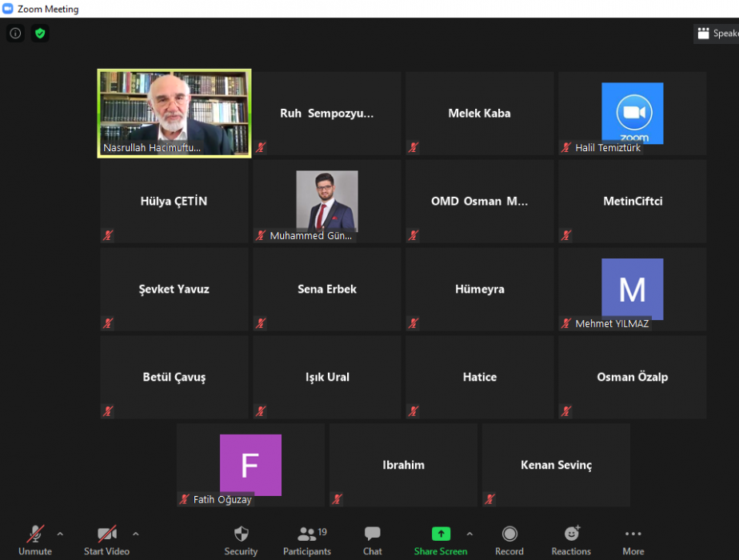Select MetinCiftci's participant tile

[633, 202]
